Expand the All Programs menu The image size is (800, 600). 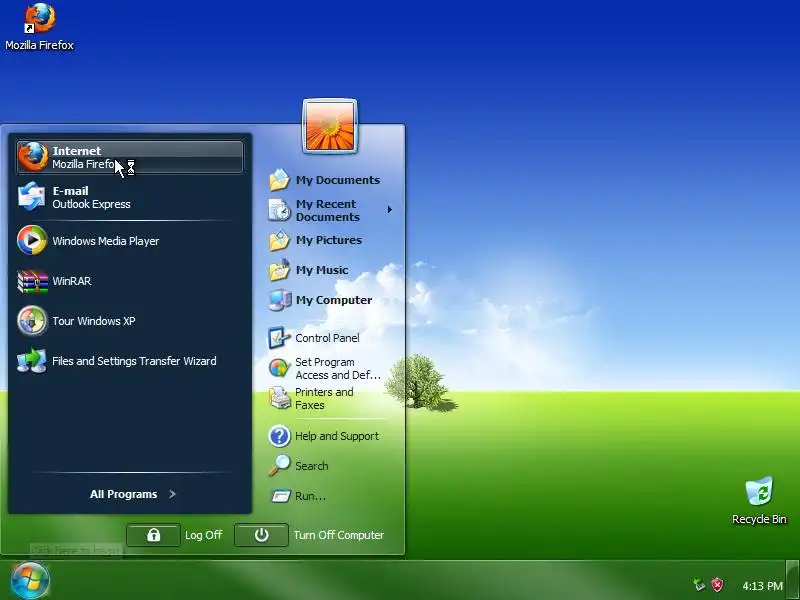pos(133,494)
